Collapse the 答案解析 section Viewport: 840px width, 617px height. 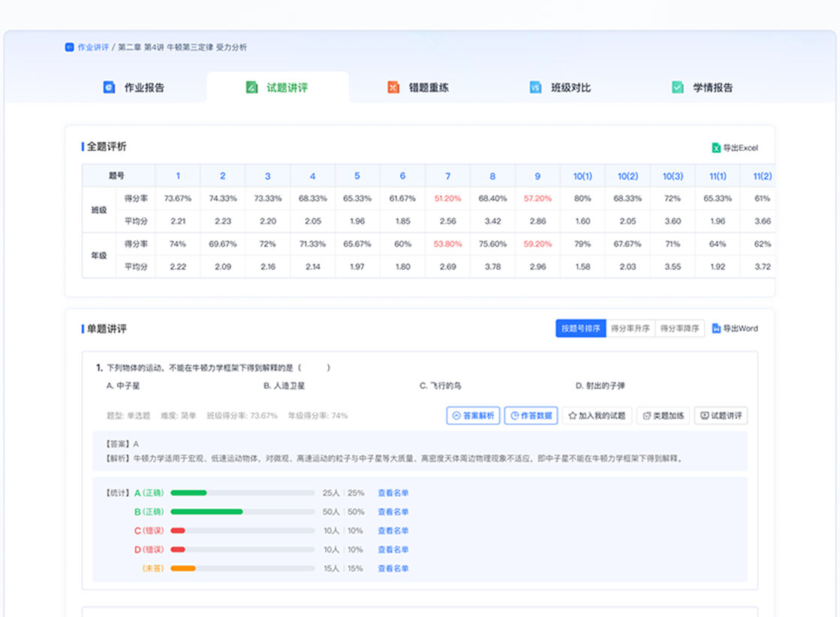[473, 416]
